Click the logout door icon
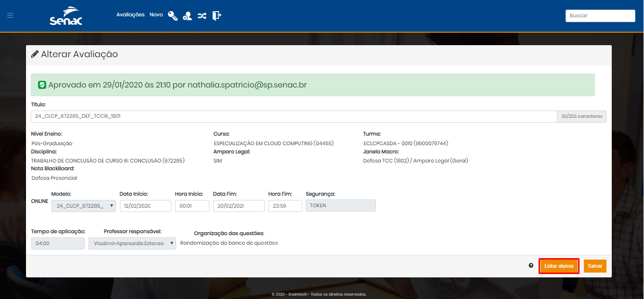This screenshot has width=644, height=299. pos(217,15)
